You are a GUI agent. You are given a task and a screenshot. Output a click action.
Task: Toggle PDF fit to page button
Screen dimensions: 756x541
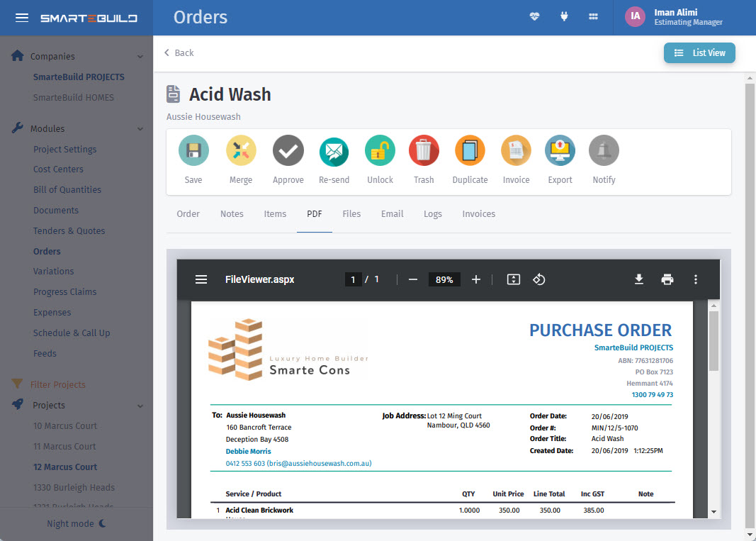click(514, 279)
